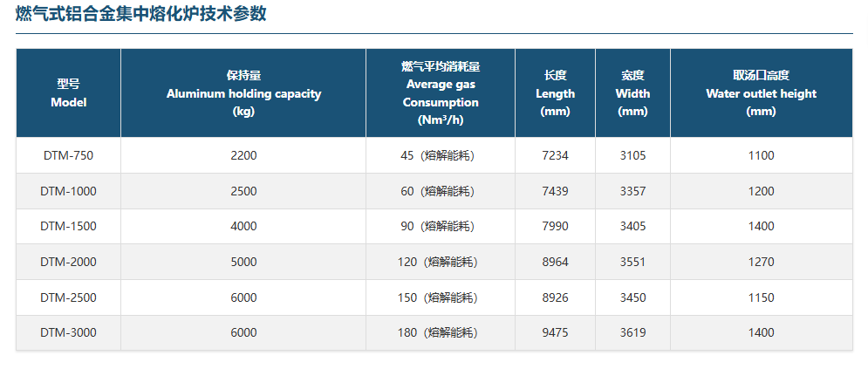Click the DTM-2500 model cell
The width and height of the screenshot is (868, 369).
point(68,297)
